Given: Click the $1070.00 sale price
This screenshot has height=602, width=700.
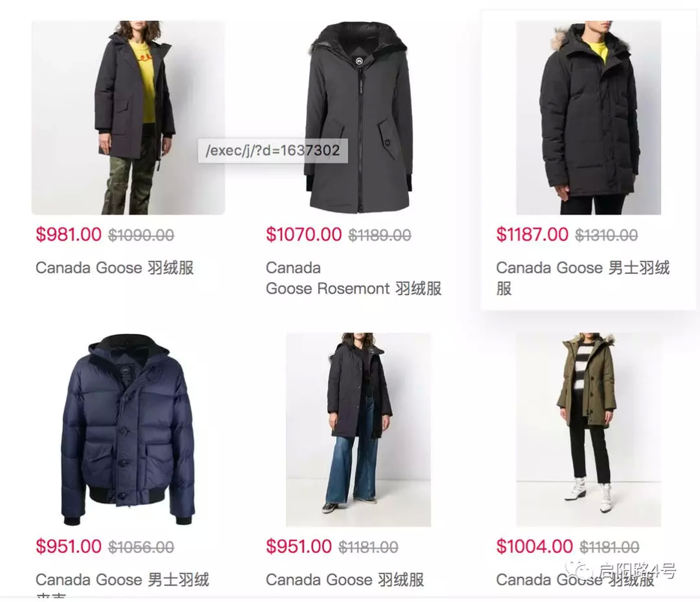Looking at the screenshot, I should tap(304, 235).
